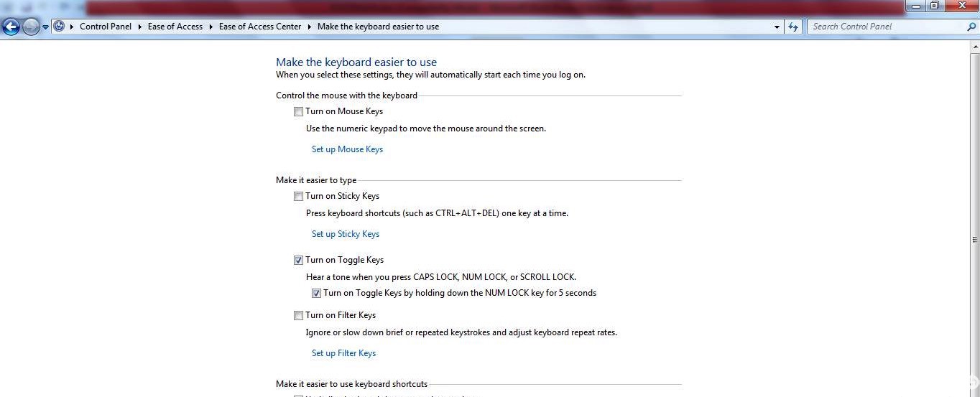The height and width of the screenshot is (397, 980).
Task: Enable the Turn on Filter Keys checkbox
Action: (298, 315)
